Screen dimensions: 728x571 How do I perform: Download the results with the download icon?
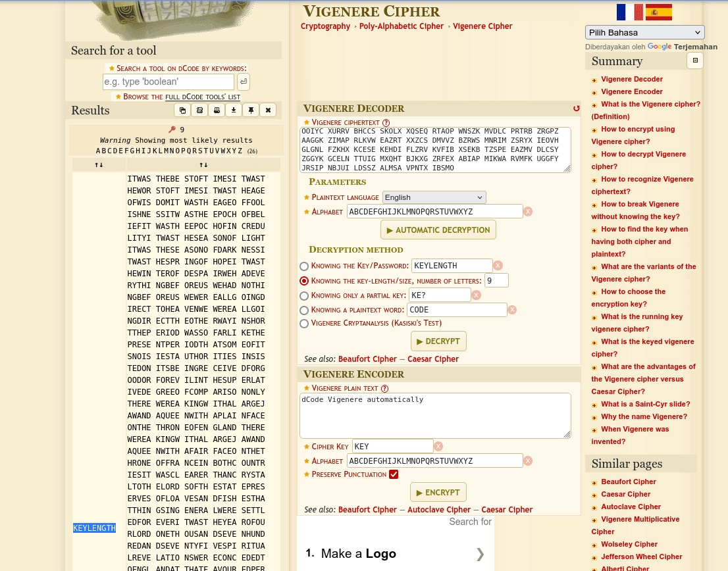234,110
